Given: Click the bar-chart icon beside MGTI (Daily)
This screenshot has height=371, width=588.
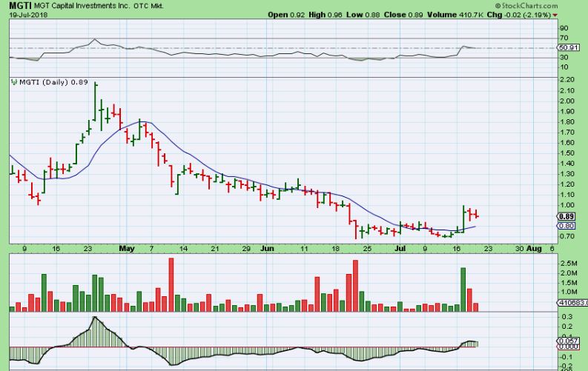Looking at the screenshot, I should 14,82.
